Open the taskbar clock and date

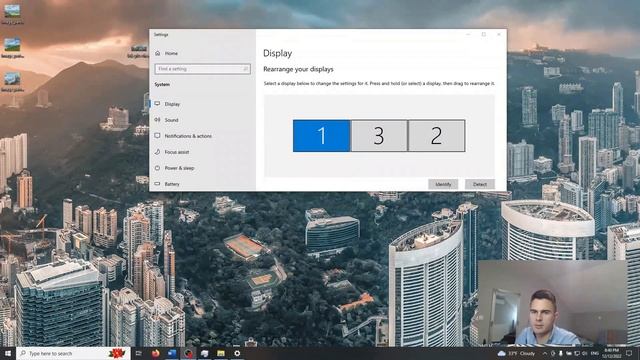[611, 353]
